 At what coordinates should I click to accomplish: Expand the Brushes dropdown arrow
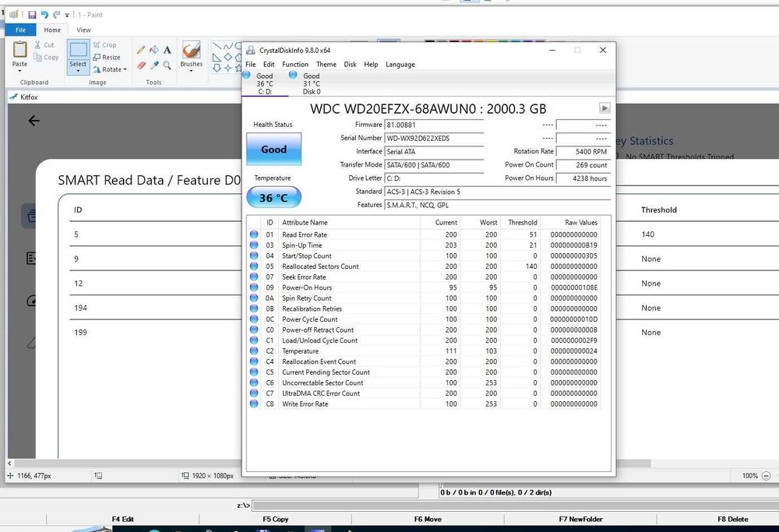click(192, 71)
